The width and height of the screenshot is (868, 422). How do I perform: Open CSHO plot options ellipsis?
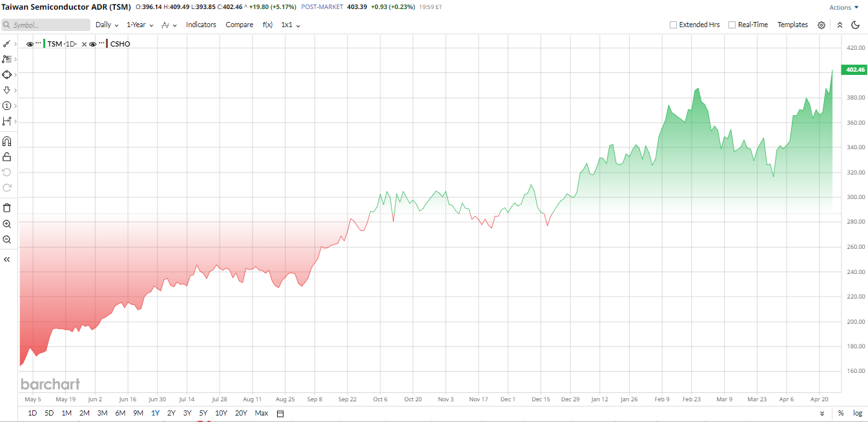tap(101, 44)
